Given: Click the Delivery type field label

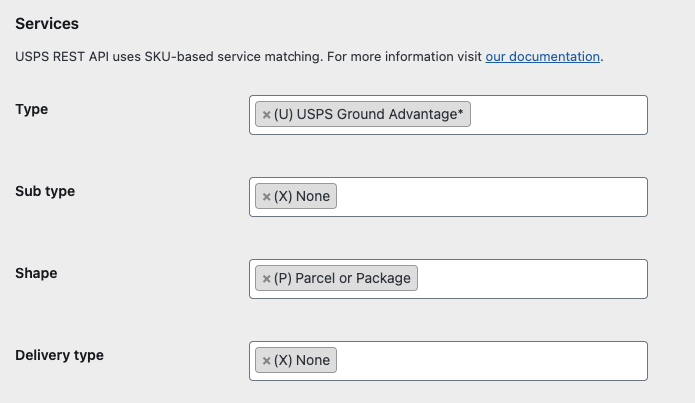Looking at the screenshot, I should click(59, 355).
